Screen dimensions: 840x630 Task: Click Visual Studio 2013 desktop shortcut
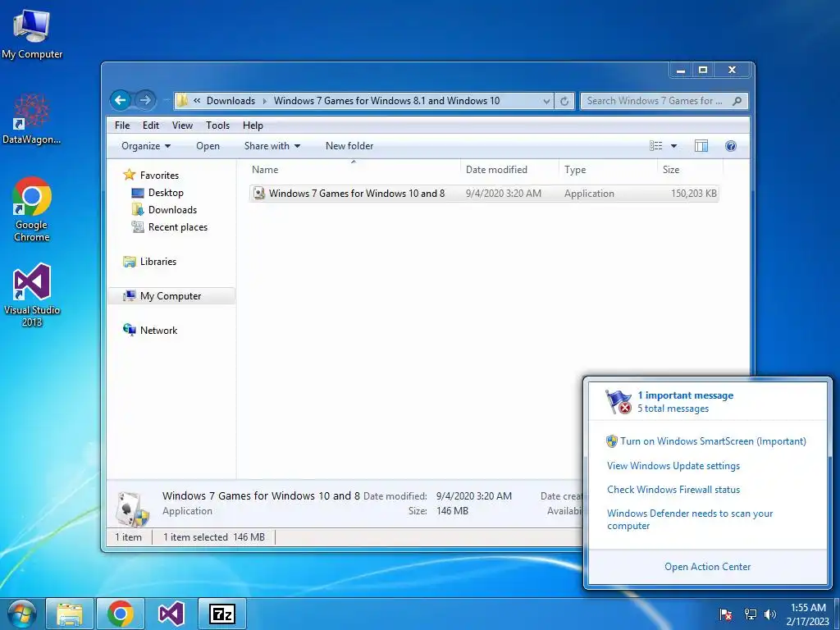[x=32, y=294]
